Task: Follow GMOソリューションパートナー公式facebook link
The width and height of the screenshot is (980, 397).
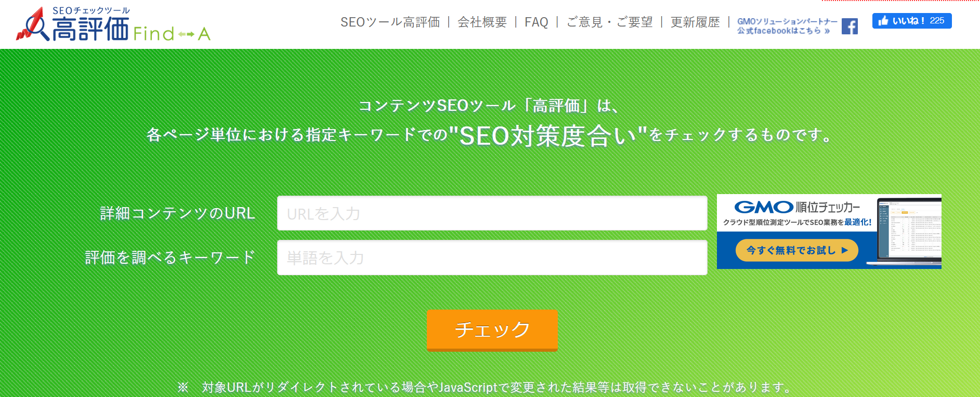Action: click(x=787, y=26)
